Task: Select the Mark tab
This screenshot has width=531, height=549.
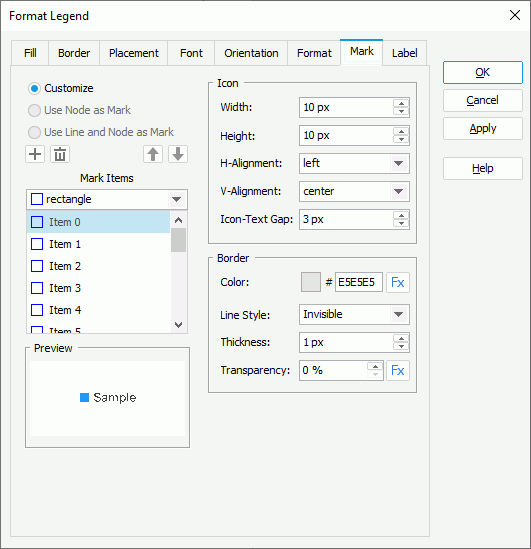Action: [362, 51]
